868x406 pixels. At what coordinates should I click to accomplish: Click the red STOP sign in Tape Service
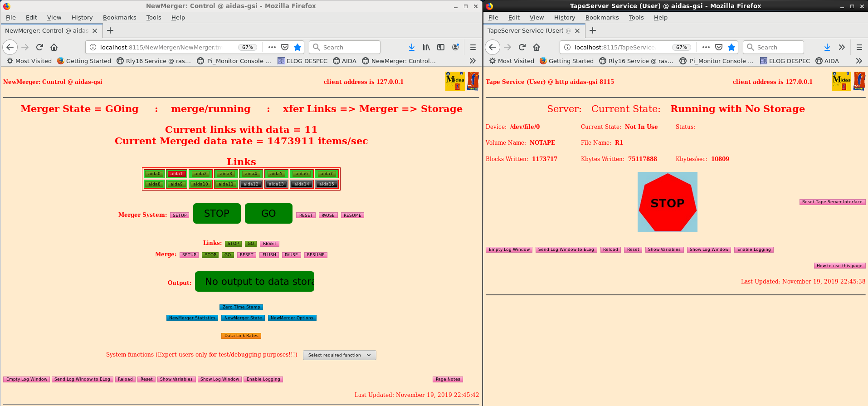(667, 202)
